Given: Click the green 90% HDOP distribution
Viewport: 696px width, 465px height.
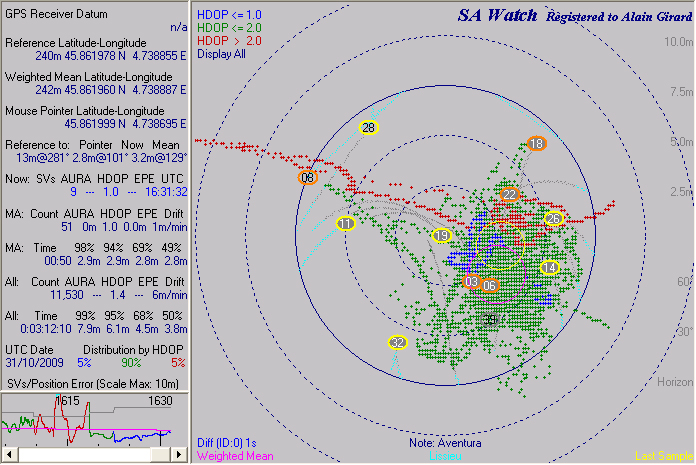Looking at the screenshot, I should point(131,363).
